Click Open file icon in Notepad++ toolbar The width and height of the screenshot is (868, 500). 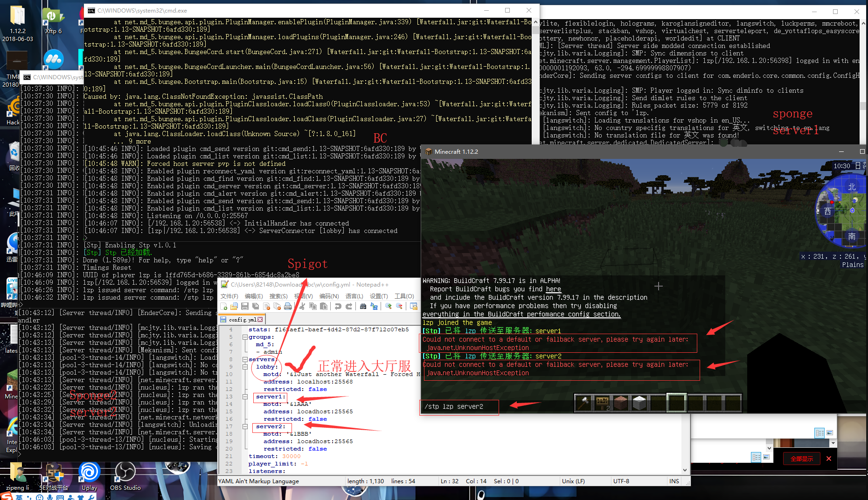234,306
